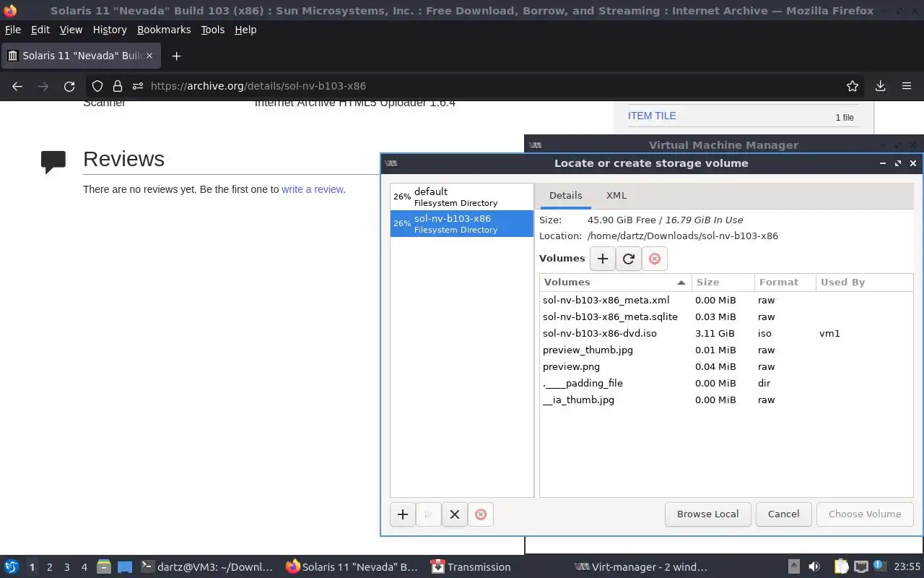Viewport: 924px width, 578px height.
Task: Open the permissions icon in the address bar
Action: [137, 86]
